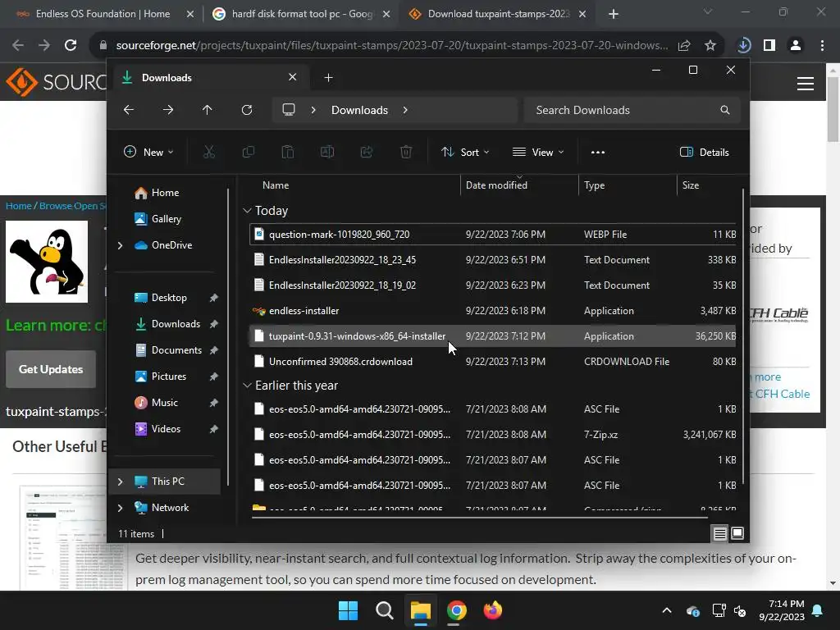Expand Network in navigation pane
The width and height of the screenshot is (840, 630).
120,508
